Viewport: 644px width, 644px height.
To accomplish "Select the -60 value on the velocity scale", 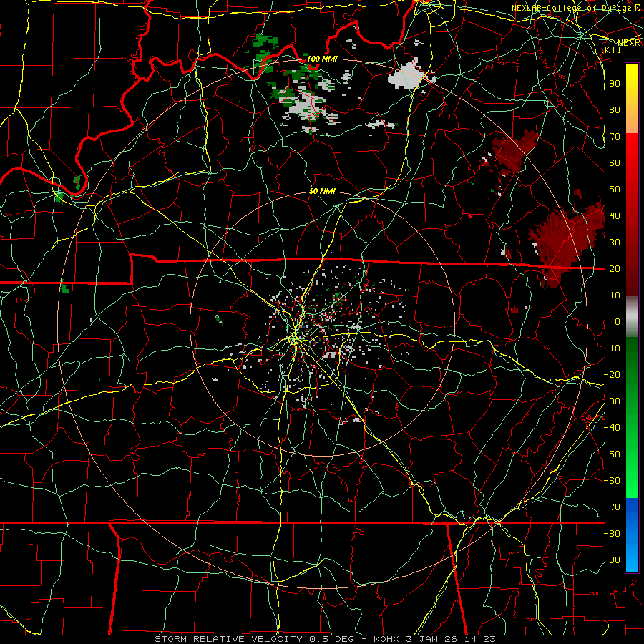I will coord(612,481).
